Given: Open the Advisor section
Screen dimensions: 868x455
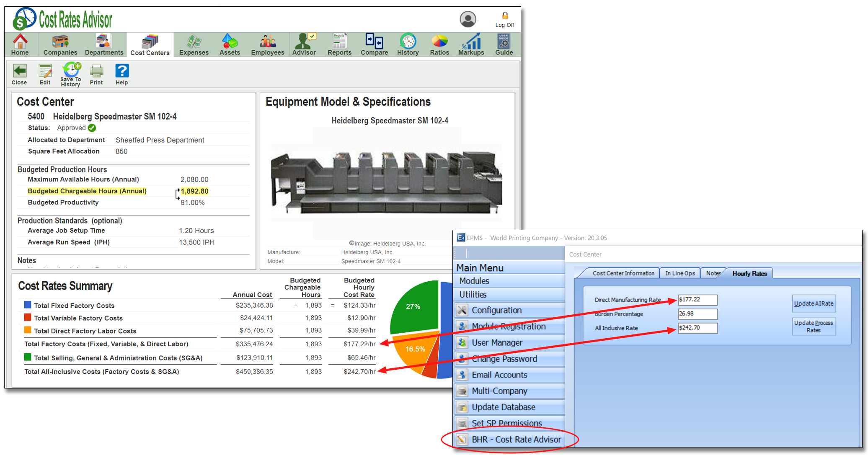Looking at the screenshot, I should point(304,44).
